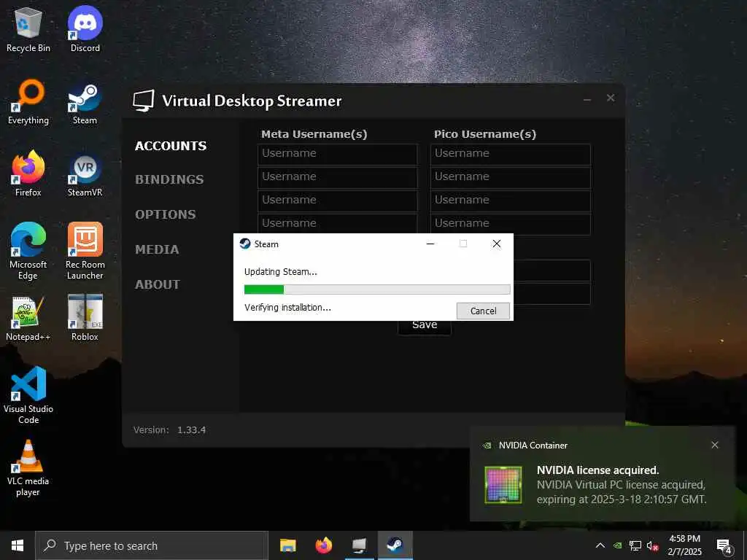This screenshot has height=560, width=747.
Task: Click the fourth Meta Username field
Action: (x=337, y=224)
